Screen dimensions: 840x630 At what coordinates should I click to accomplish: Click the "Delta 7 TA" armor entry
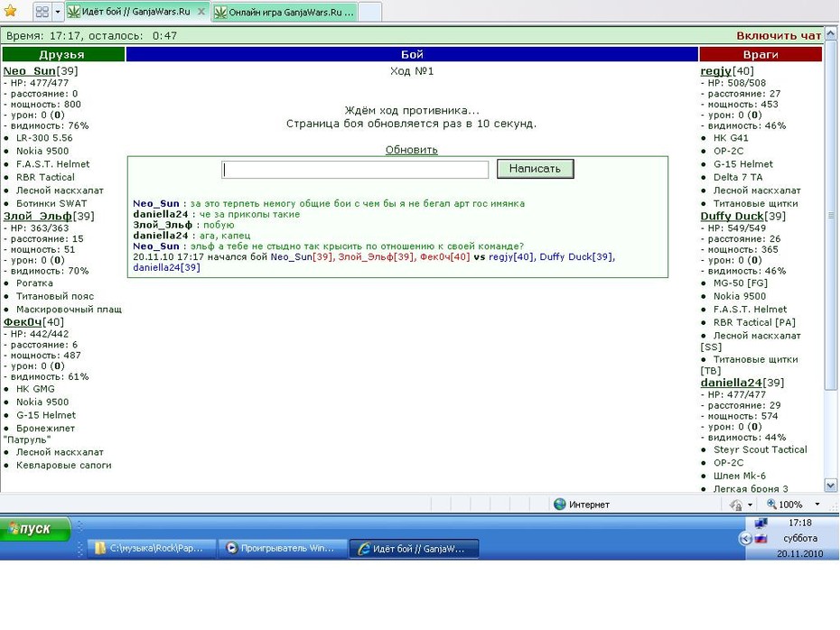[738, 177]
